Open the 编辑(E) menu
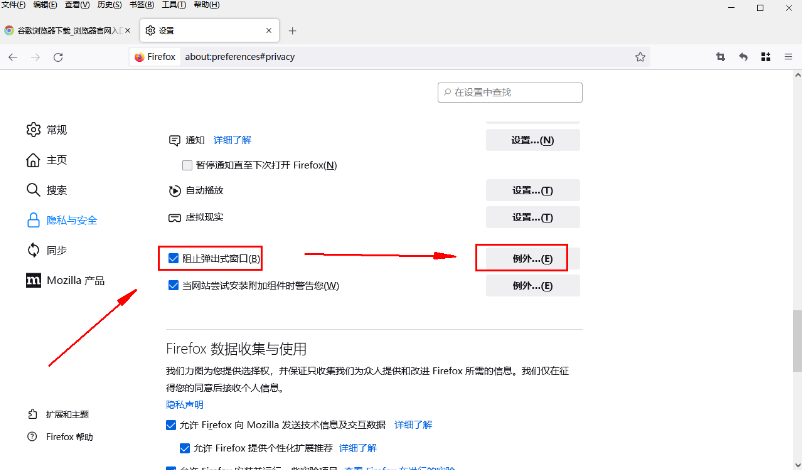The height and width of the screenshot is (470, 802). click(45, 5)
